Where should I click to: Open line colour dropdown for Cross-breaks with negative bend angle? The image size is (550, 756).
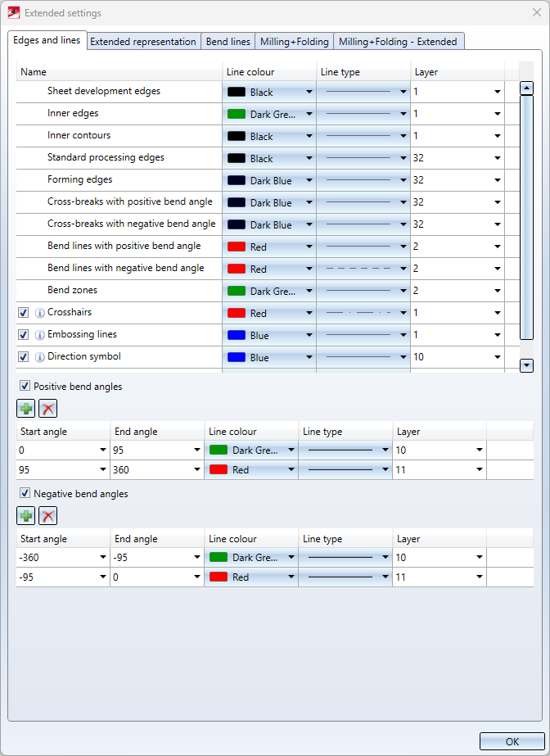[309, 224]
